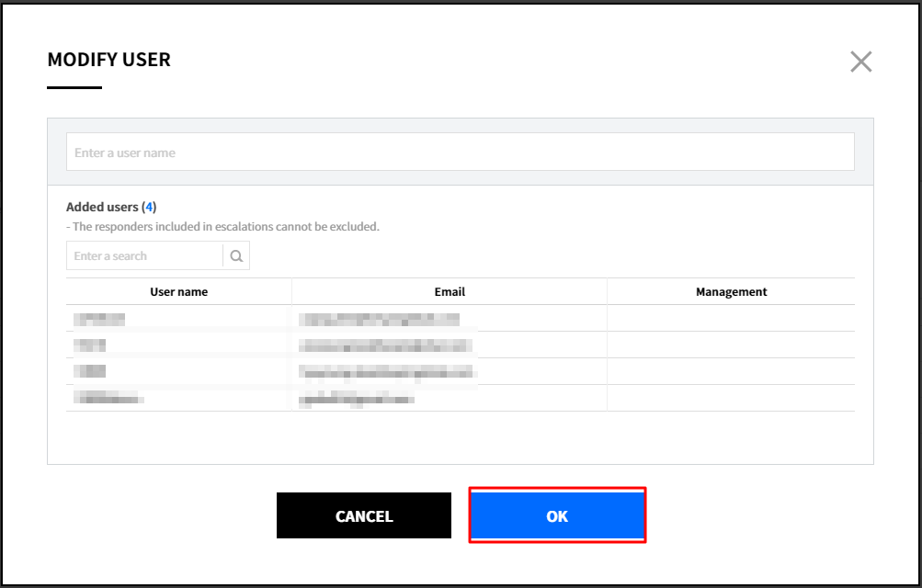Click the MODIFY USER dialog title
Screen dimensions: 922x588
(x=108, y=60)
